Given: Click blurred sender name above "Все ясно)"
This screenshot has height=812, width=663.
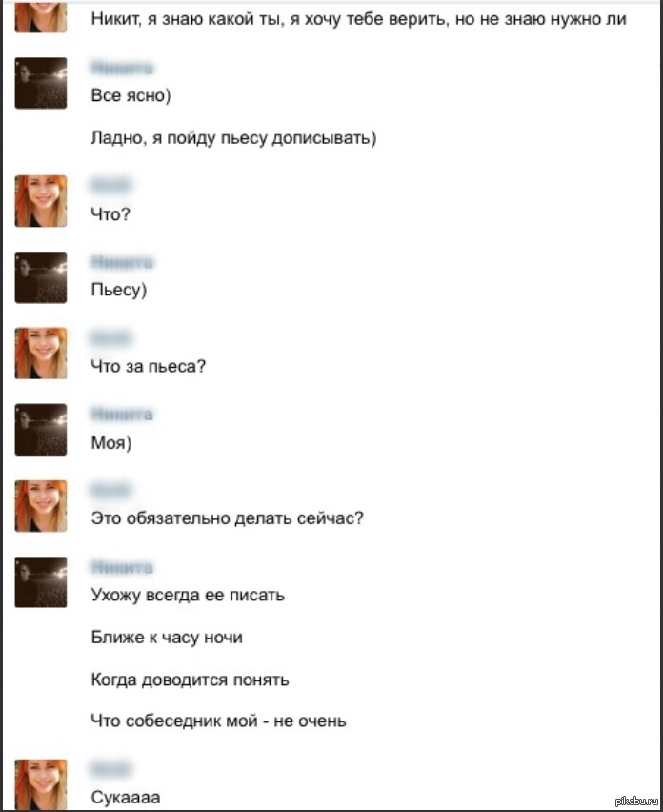Looking at the screenshot, I should (x=122, y=68).
